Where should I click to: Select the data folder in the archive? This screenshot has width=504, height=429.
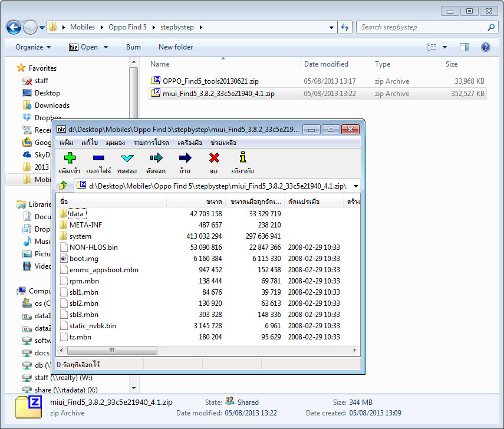coord(76,214)
